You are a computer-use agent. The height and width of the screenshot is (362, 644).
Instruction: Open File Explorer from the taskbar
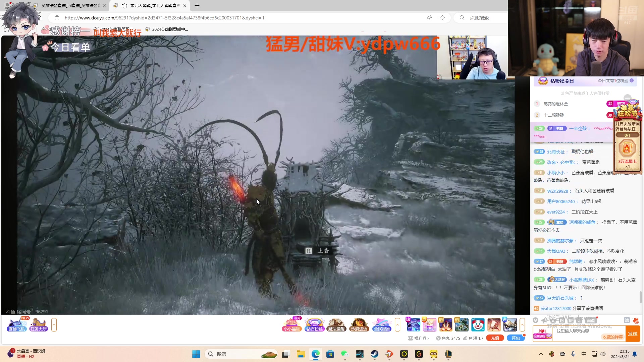point(301,354)
